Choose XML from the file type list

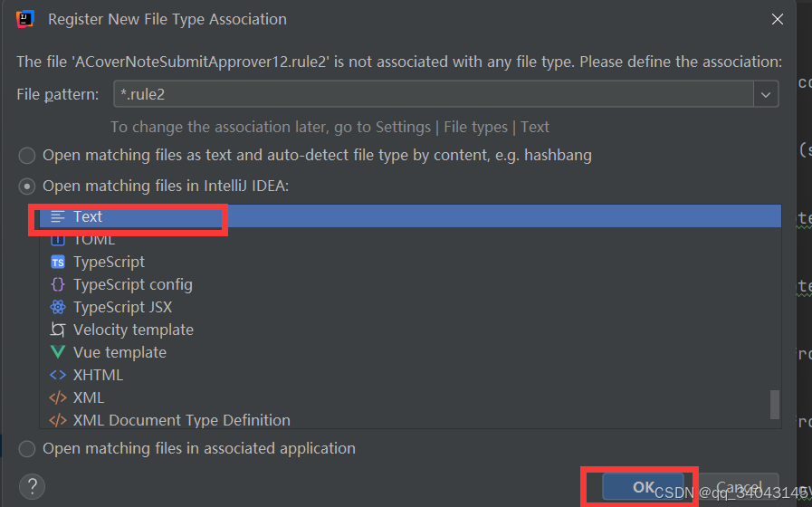(89, 397)
